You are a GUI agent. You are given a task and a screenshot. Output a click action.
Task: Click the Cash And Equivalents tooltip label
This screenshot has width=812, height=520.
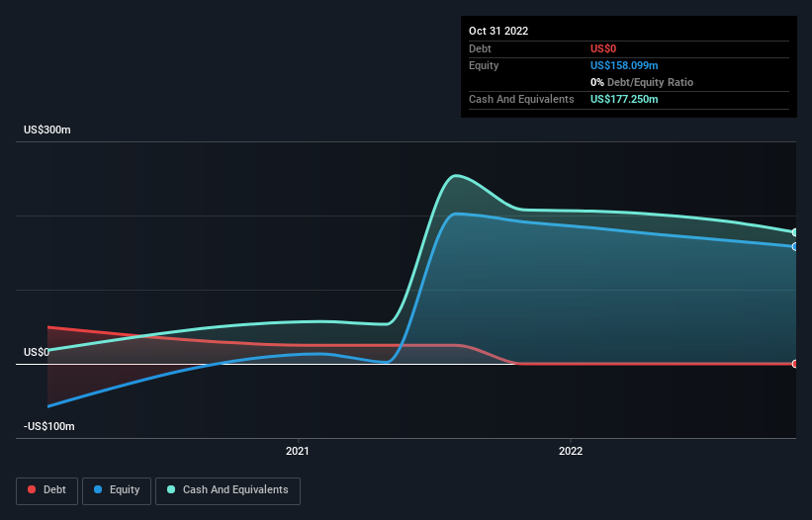coord(521,99)
